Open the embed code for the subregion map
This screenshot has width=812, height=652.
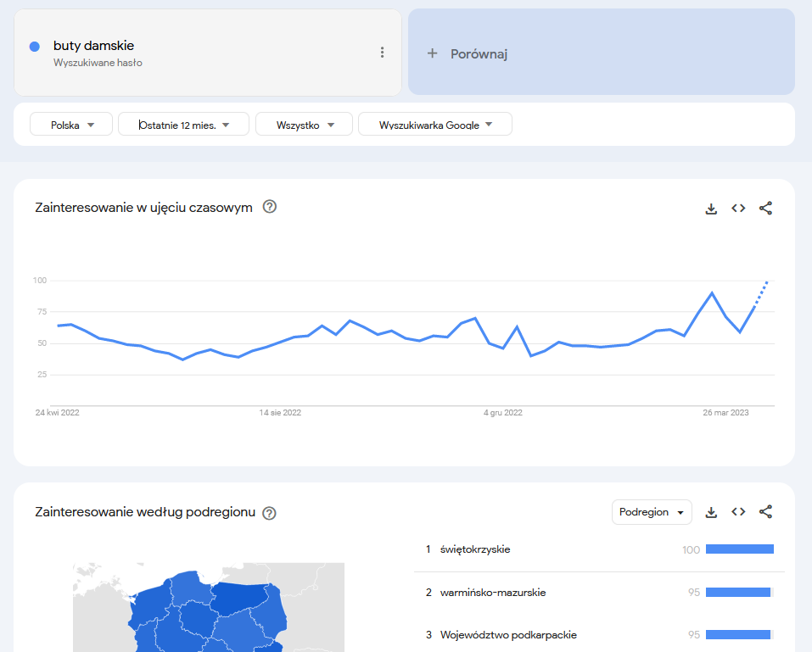point(738,512)
